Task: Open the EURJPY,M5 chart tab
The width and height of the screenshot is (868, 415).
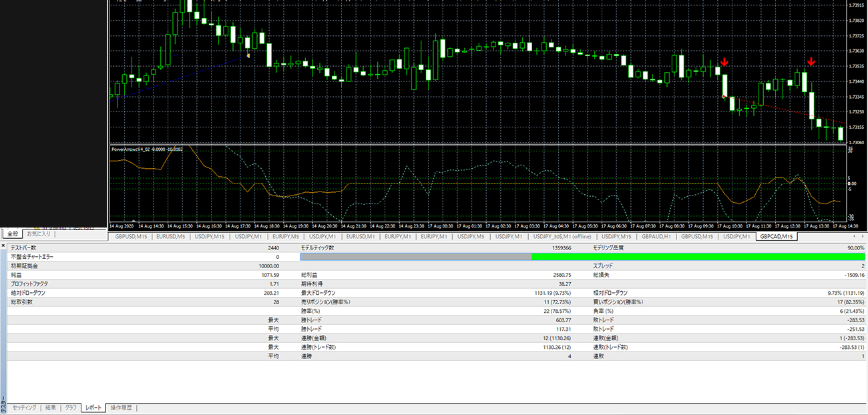Action: (x=288, y=237)
